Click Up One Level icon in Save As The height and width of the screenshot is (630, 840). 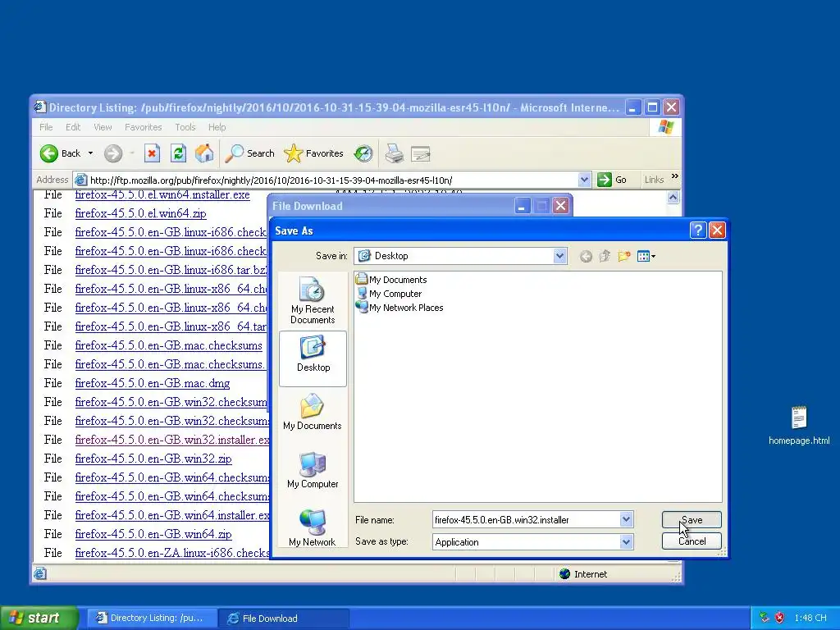coord(605,256)
